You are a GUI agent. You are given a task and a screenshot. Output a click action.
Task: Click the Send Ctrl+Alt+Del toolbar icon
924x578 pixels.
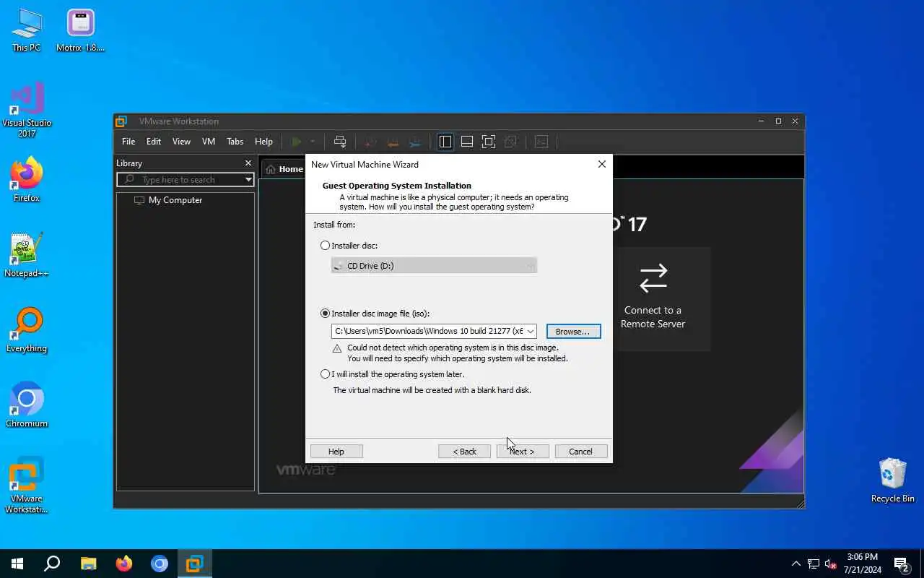(x=340, y=142)
